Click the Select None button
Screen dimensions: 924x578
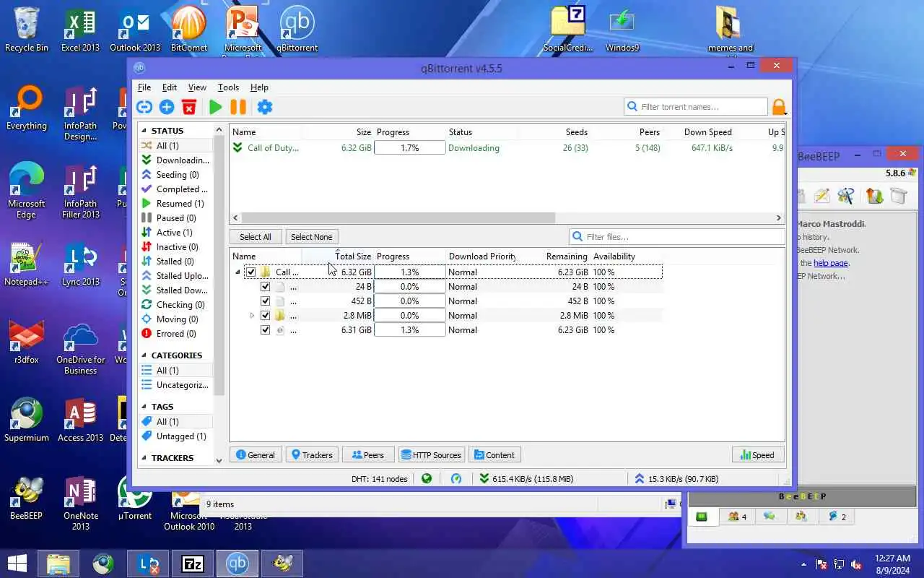pos(312,237)
